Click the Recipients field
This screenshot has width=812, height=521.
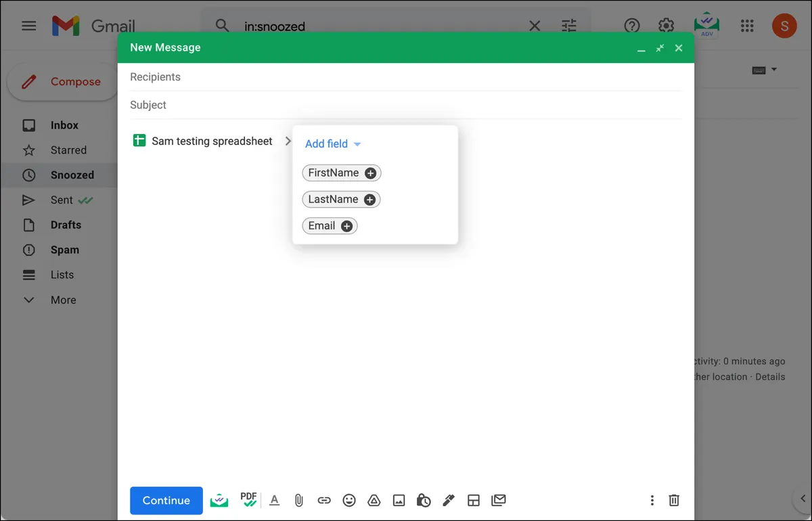click(405, 77)
